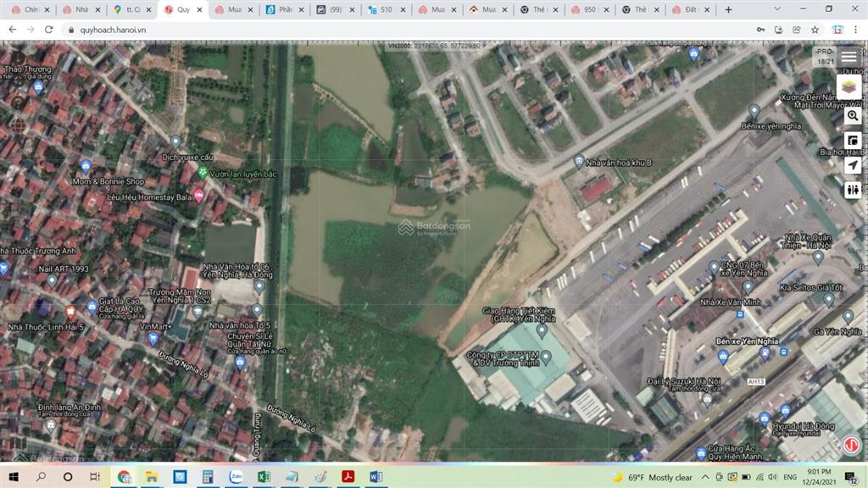The image size is (868, 488).
Task: Switch to the '950' browser tab
Action: pos(589,9)
